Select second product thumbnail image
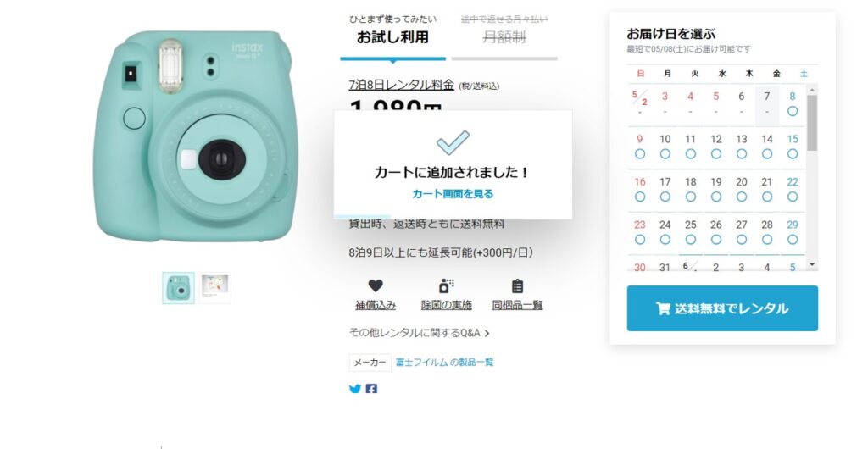This screenshot has height=449, width=868. pos(214,287)
